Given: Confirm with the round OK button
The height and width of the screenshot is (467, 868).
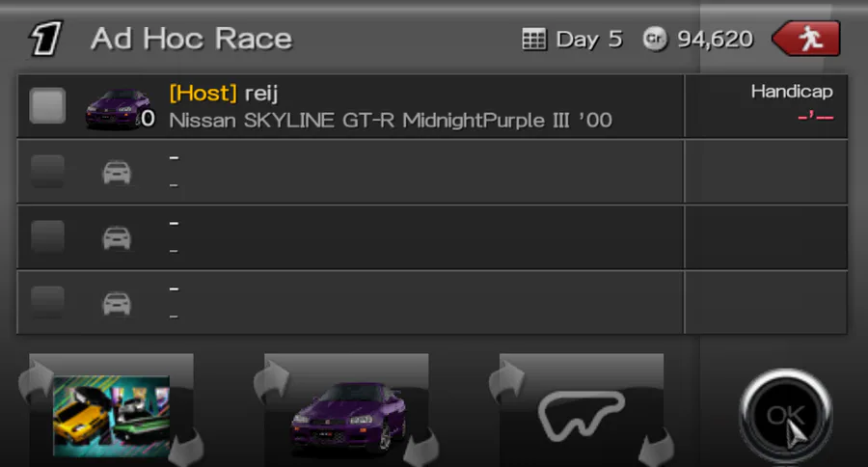Looking at the screenshot, I should (x=785, y=416).
